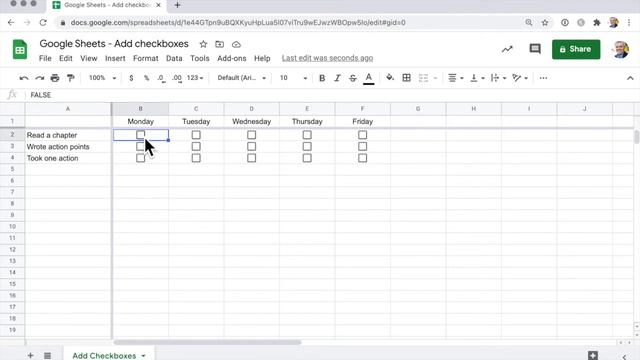Check Friday box for Took one action
640x360 pixels.
point(362,158)
